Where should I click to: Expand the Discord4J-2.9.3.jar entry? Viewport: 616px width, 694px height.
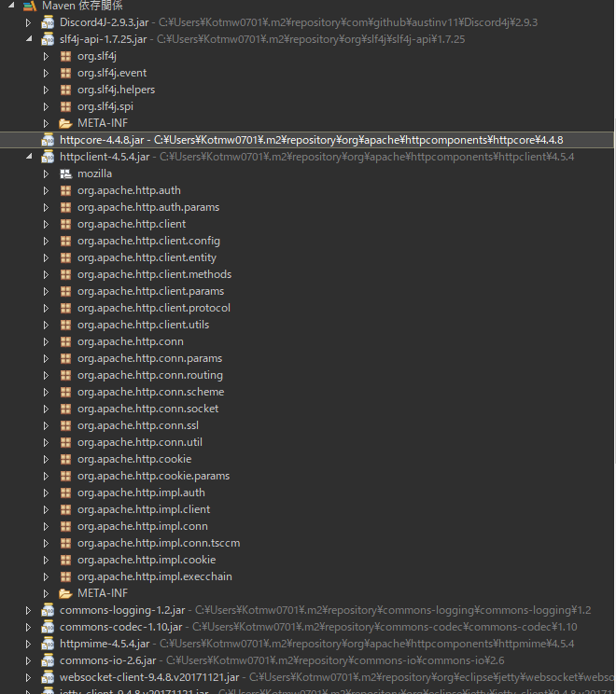tap(28, 22)
